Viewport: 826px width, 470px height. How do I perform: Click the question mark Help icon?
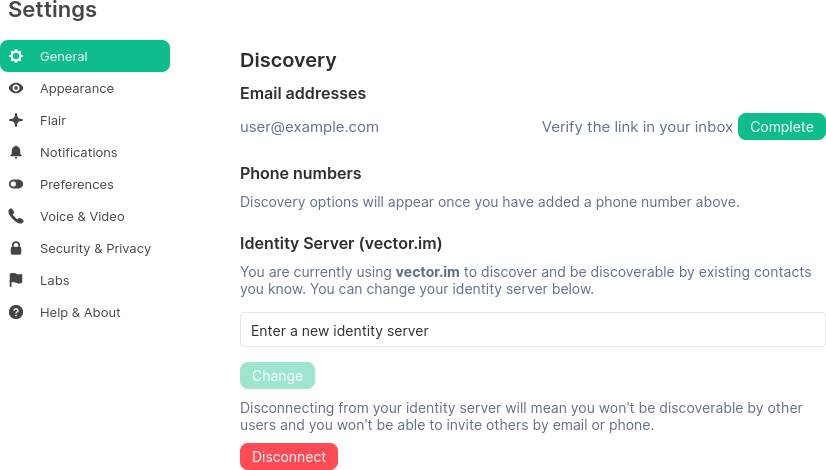point(16,313)
